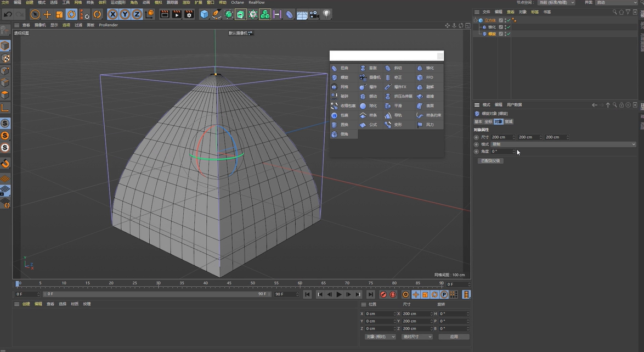Toggle the X axis lock
644x352 pixels.
(112, 14)
